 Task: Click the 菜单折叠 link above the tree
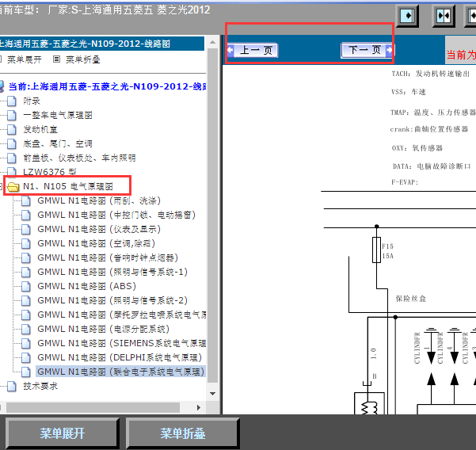(x=83, y=59)
